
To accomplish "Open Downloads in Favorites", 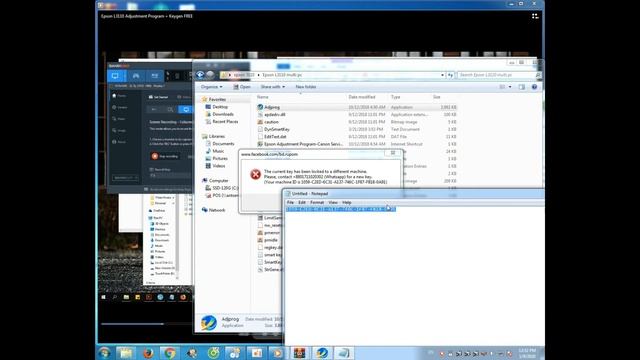I will coord(223,114).
